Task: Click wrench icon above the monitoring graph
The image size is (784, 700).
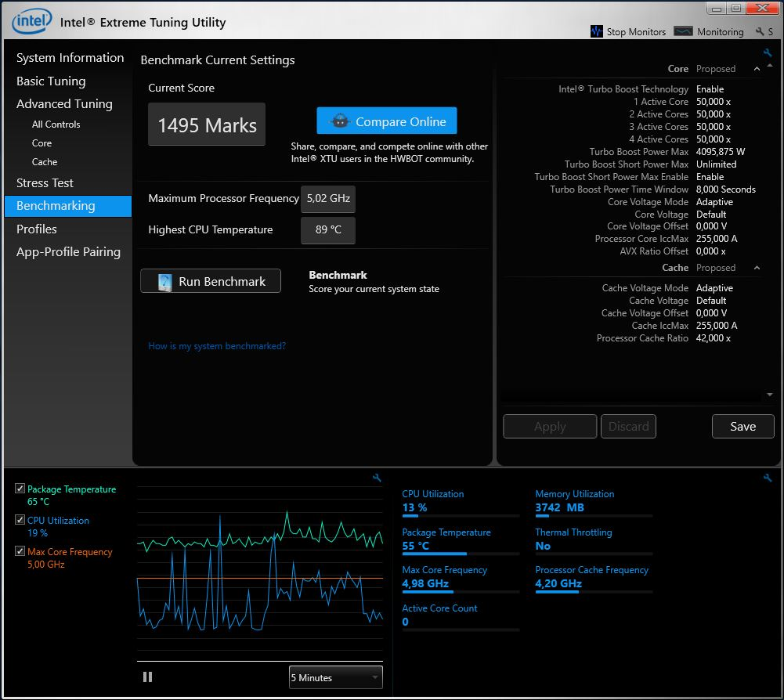Action: pyautogui.click(x=377, y=478)
